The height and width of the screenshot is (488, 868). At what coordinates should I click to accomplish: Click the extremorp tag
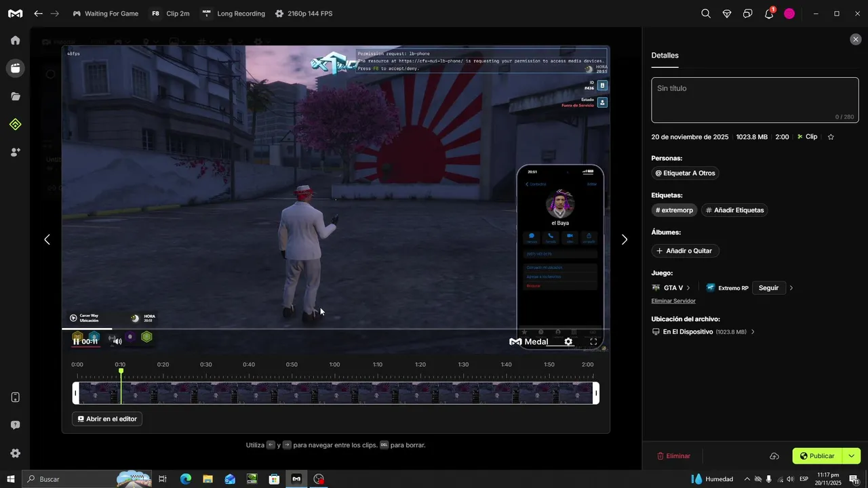(x=674, y=210)
